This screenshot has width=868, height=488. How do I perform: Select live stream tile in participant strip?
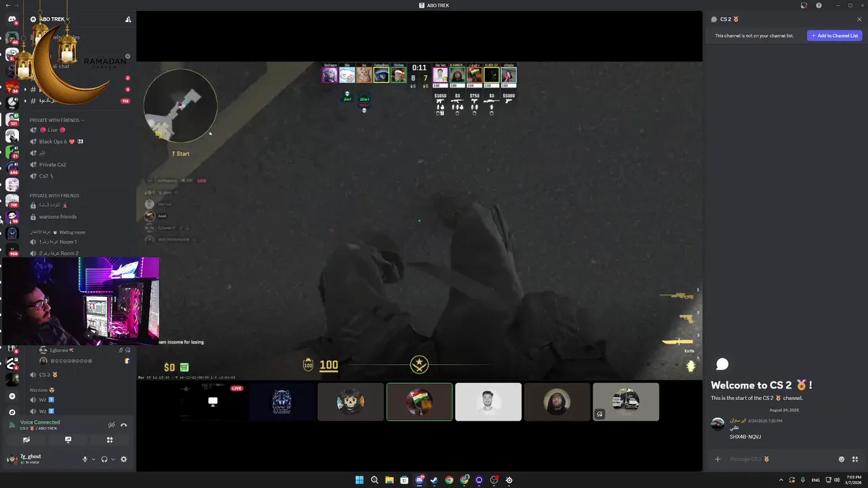click(213, 402)
